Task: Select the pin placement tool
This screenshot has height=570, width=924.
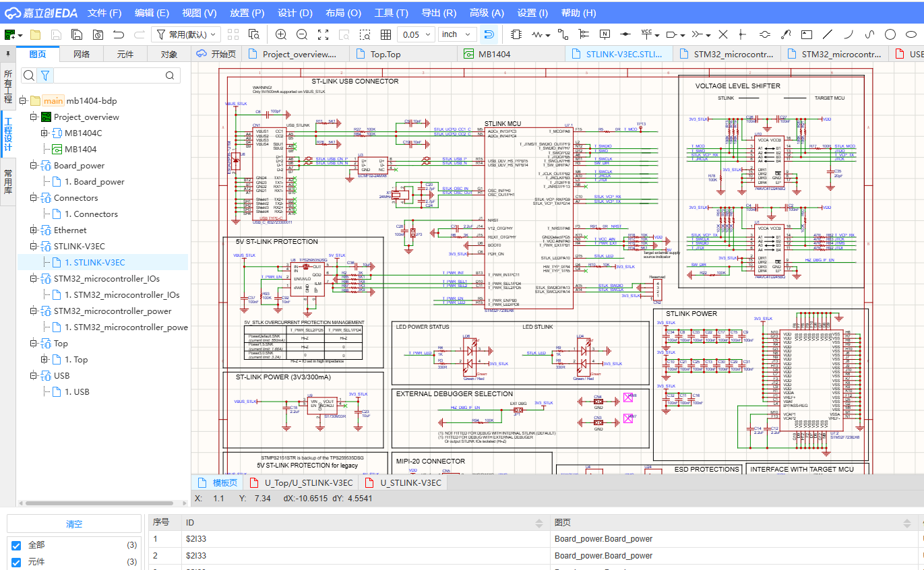Action: tap(742, 34)
